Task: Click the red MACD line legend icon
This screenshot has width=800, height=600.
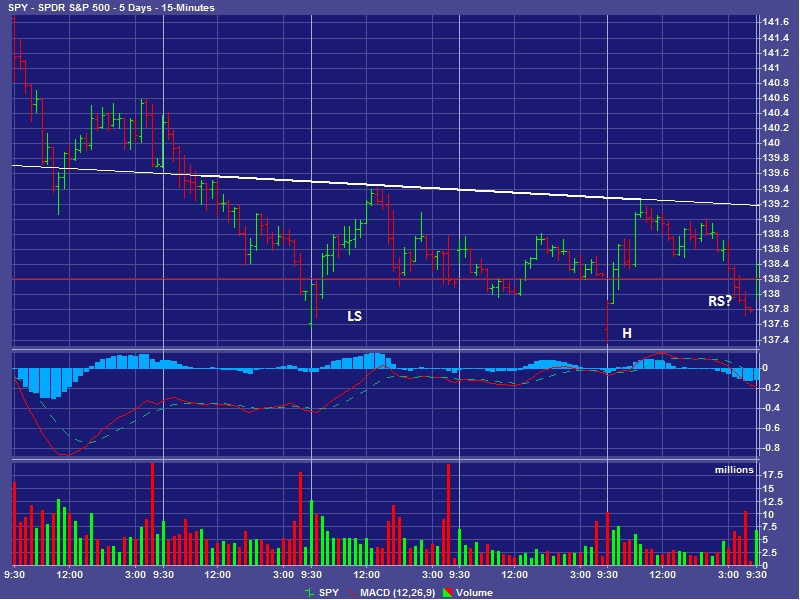Action: coord(351,592)
